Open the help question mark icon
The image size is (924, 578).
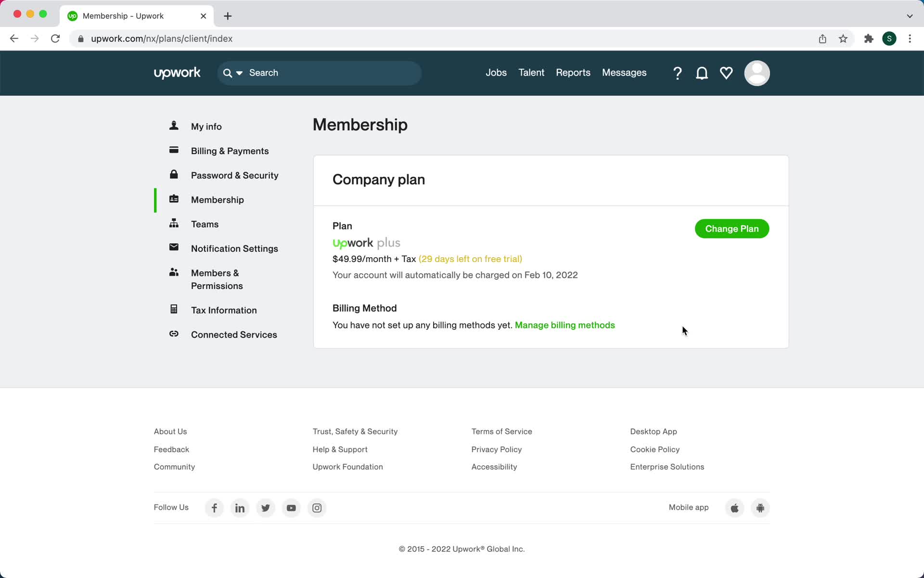pyautogui.click(x=677, y=73)
